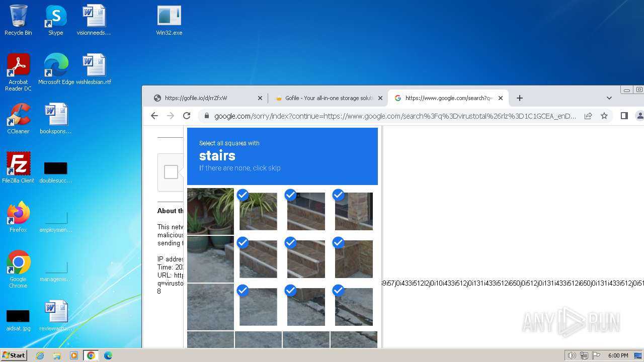This screenshot has height=362, width=644.
Task: Select the doublesucc desktop file icon
Action: 56,171
